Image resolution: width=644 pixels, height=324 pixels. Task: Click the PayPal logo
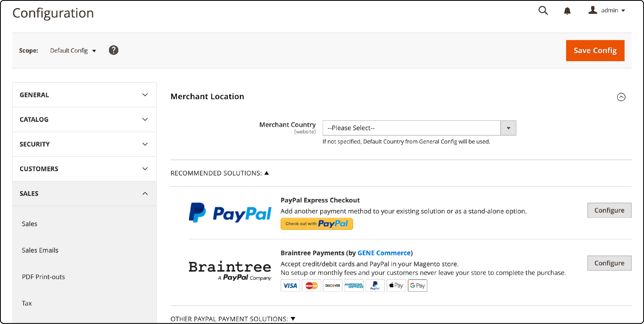pos(230,213)
